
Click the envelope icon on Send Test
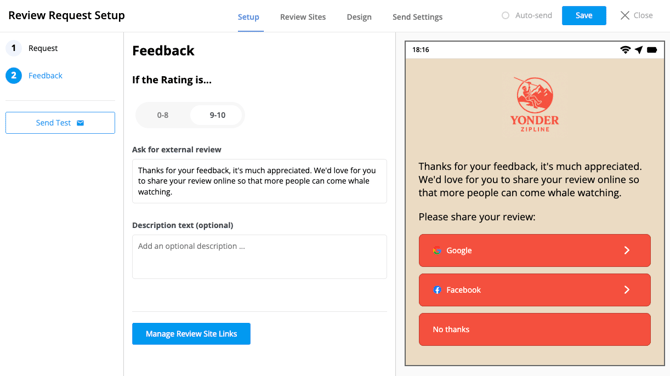(80, 123)
